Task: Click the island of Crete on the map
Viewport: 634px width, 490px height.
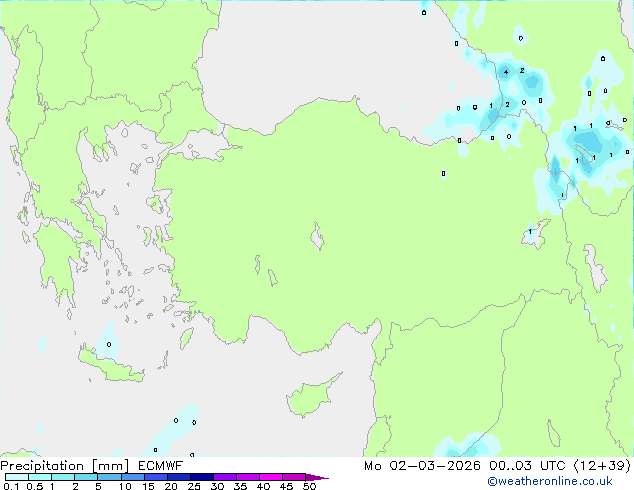Action: pos(111,366)
